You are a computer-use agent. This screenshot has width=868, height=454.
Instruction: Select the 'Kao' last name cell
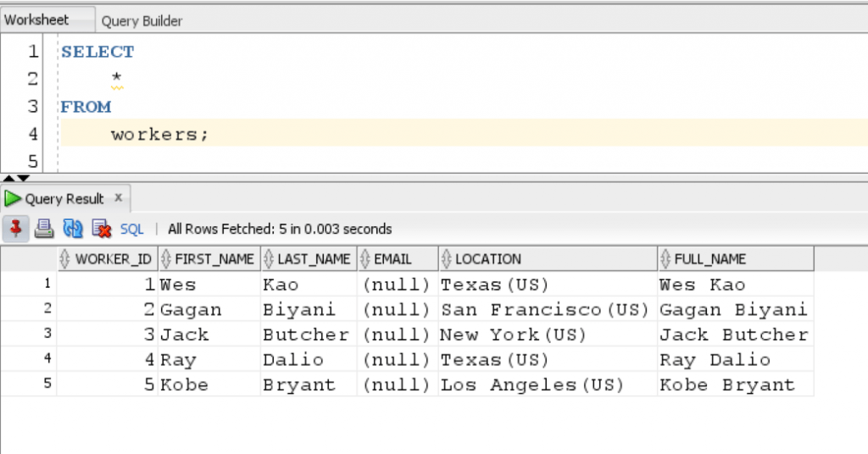click(x=309, y=285)
